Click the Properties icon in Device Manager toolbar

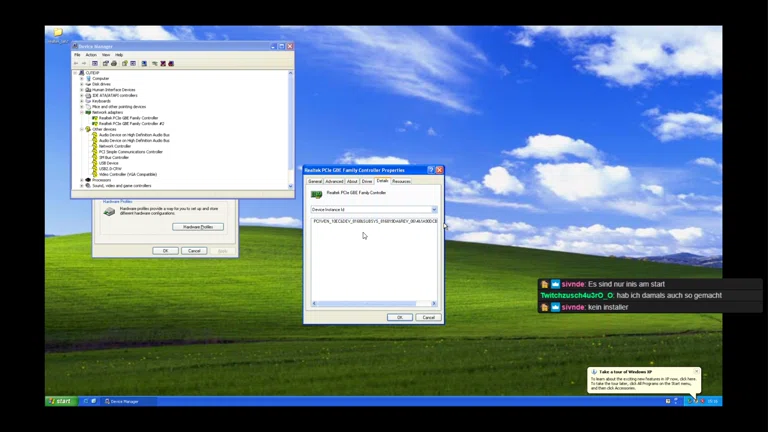105,64
